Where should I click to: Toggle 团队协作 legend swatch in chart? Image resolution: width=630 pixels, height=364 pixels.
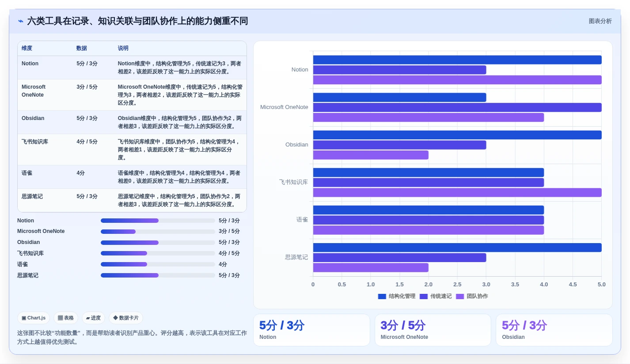(x=460, y=296)
